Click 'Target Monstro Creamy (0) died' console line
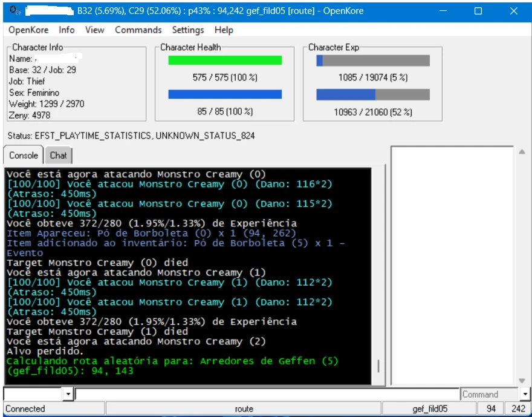The height and width of the screenshot is (417, 532). pos(97,263)
